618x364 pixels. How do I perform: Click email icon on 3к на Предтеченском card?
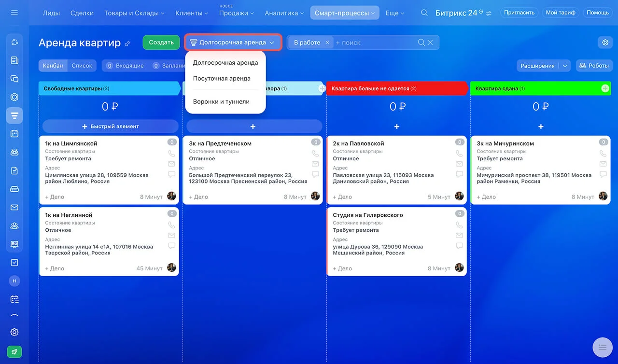[315, 164]
